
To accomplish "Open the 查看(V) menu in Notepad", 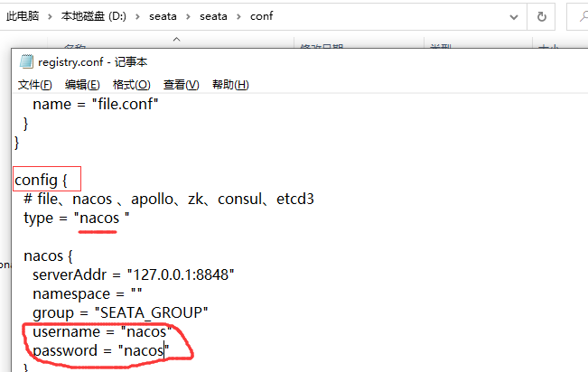I will point(181,85).
